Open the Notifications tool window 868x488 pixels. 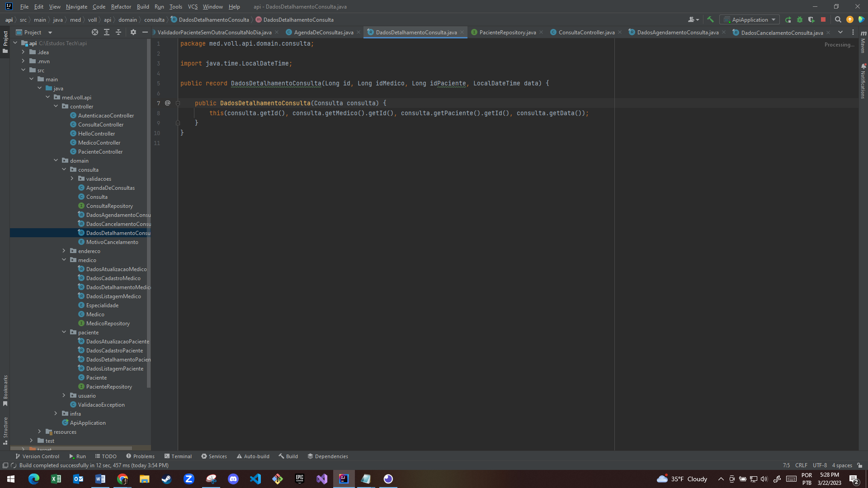point(863,81)
